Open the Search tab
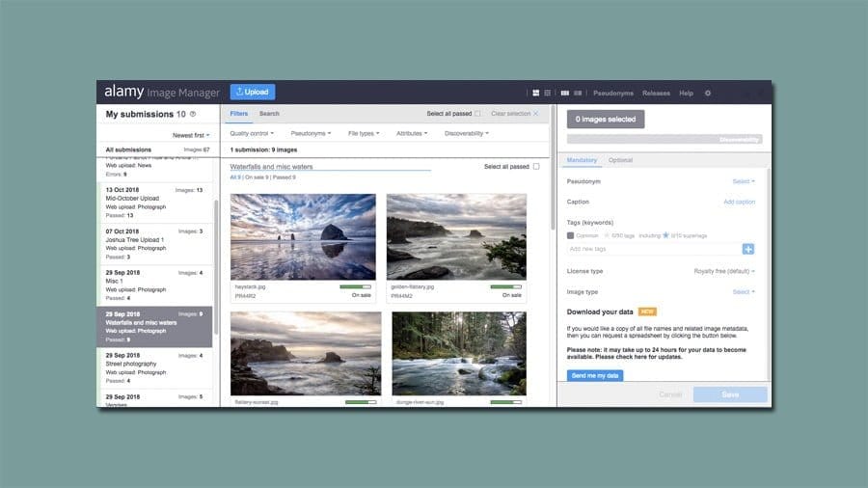 269,114
